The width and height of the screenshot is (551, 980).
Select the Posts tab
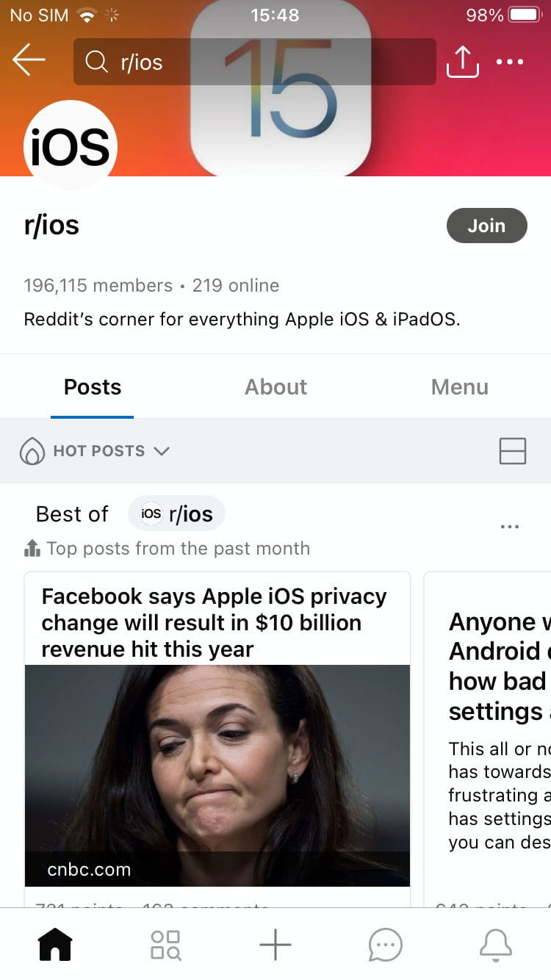(93, 387)
